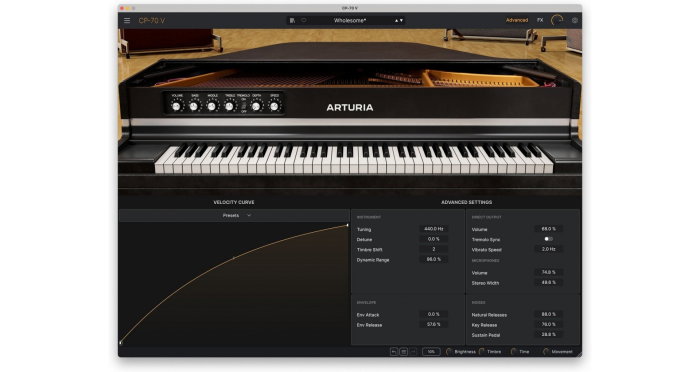Click the Time macro knob
The height and width of the screenshot is (372, 700).
(x=514, y=352)
